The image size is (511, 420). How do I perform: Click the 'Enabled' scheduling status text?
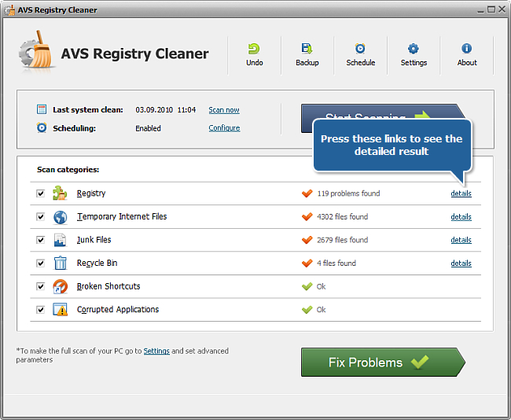coord(148,128)
